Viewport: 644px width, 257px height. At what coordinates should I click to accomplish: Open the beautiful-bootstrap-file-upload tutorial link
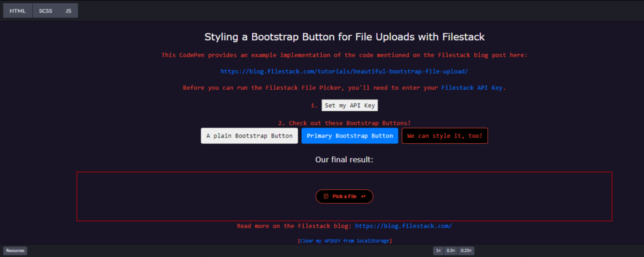pos(344,71)
